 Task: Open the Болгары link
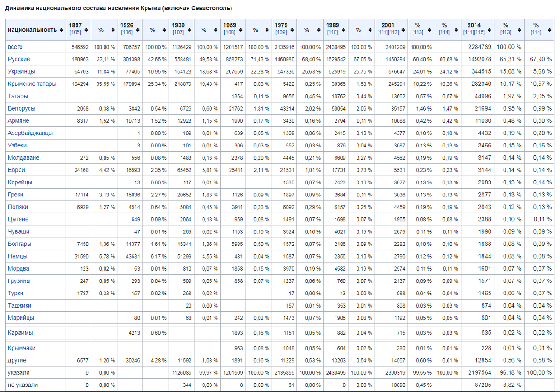click(20, 244)
